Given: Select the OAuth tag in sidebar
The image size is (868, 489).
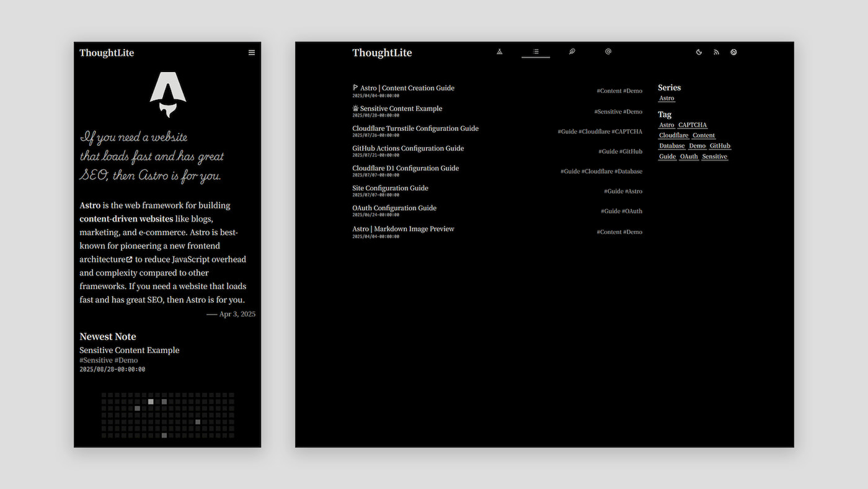Looking at the screenshot, I should click(688, 157).
